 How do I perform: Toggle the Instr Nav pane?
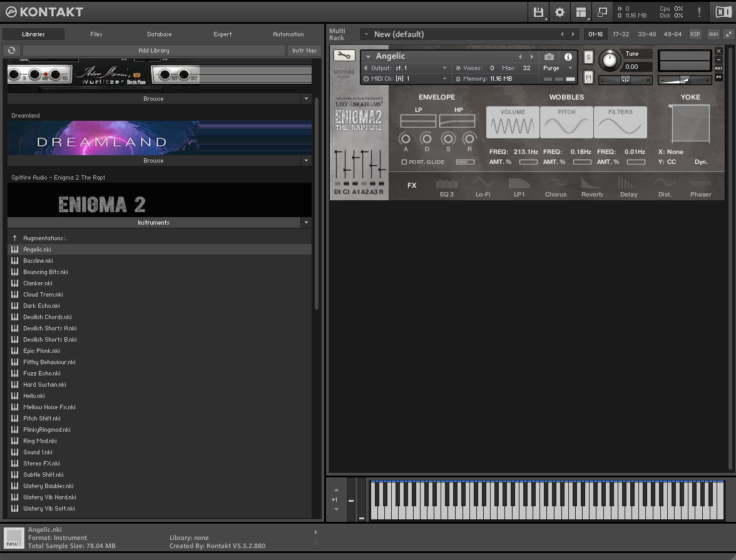(x=304, y=50)
